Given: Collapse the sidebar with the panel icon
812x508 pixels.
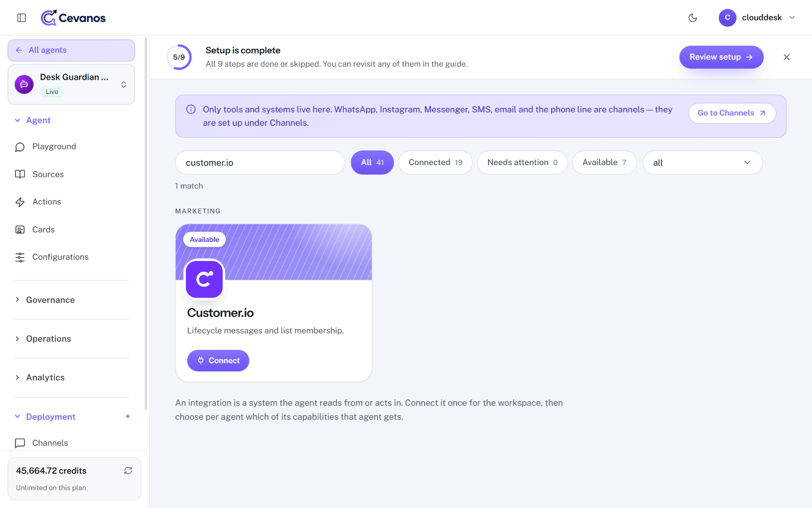Looking at the screenshot, I should [21, 17].
